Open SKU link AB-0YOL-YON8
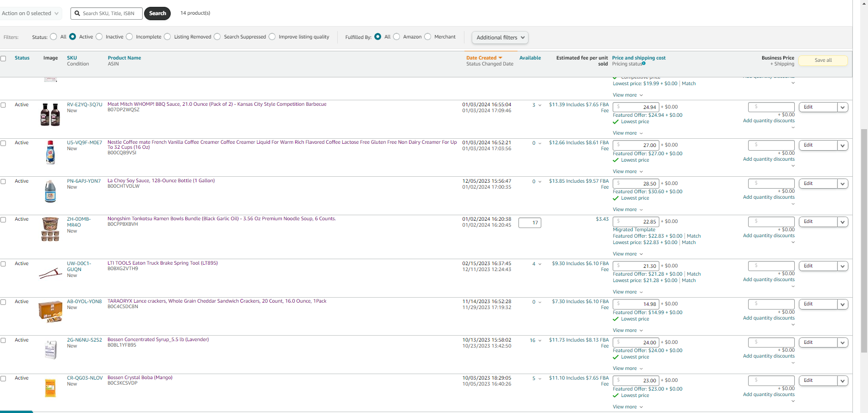 84,302
